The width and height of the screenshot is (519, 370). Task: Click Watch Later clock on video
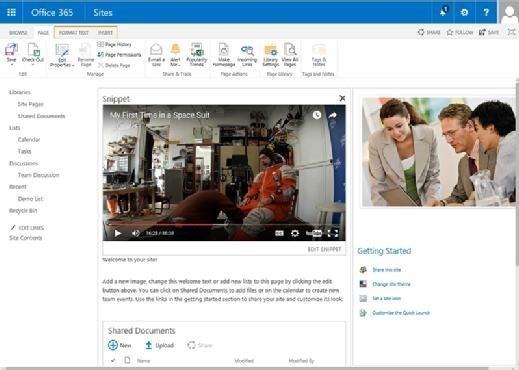coord(317,115)
